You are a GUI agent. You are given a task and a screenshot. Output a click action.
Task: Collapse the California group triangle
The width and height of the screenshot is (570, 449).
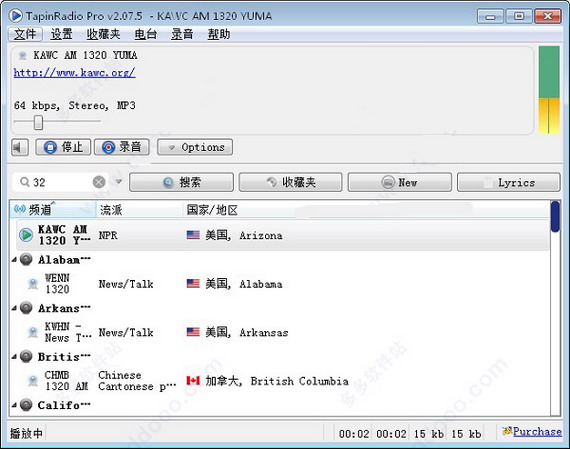[14, 405]
